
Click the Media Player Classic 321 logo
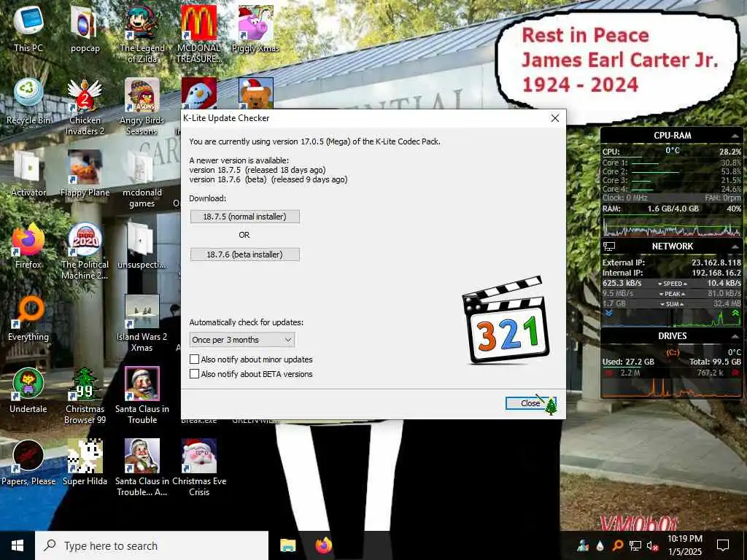click(506, 320)
